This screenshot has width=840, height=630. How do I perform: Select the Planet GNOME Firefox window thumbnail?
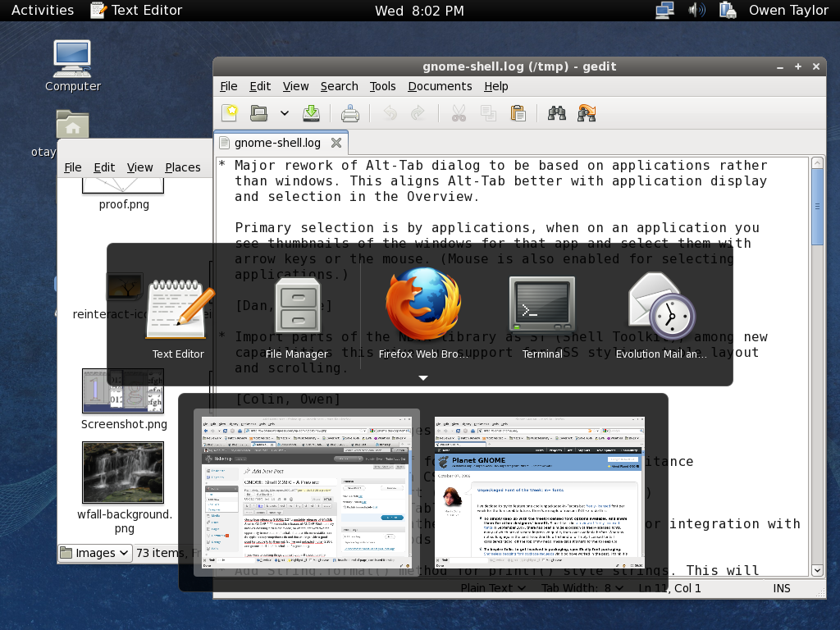coord(540,492)
